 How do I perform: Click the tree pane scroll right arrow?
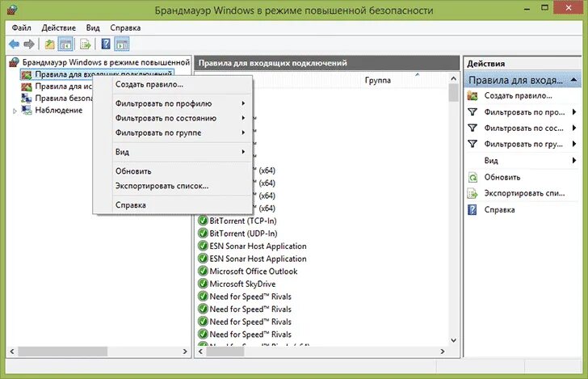pos(184,352)
